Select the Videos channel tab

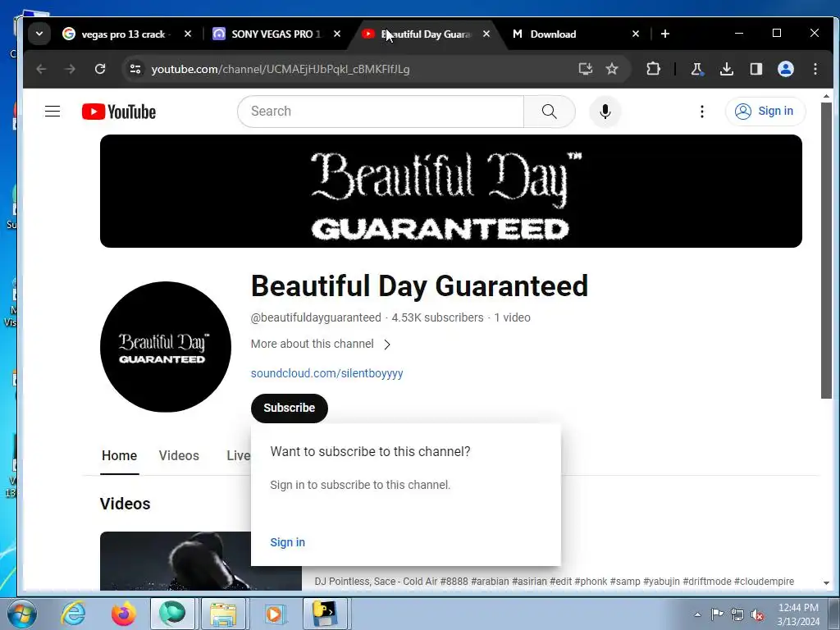pos(179,456)
